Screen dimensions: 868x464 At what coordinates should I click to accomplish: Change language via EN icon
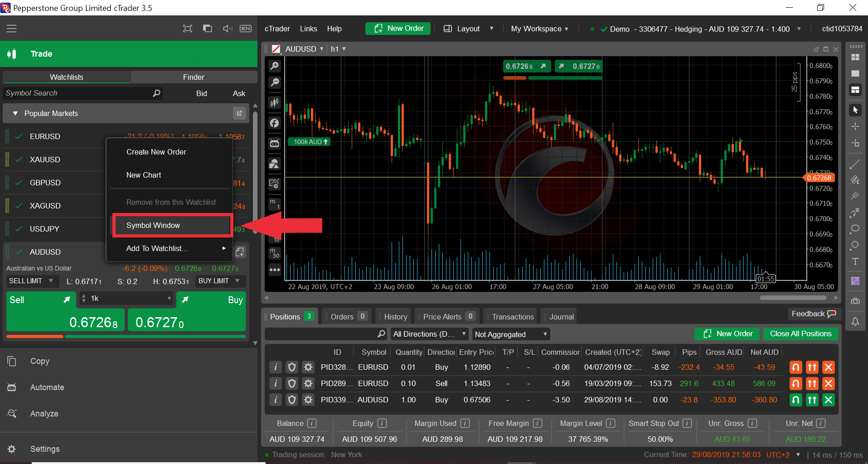tap(246, 29)
